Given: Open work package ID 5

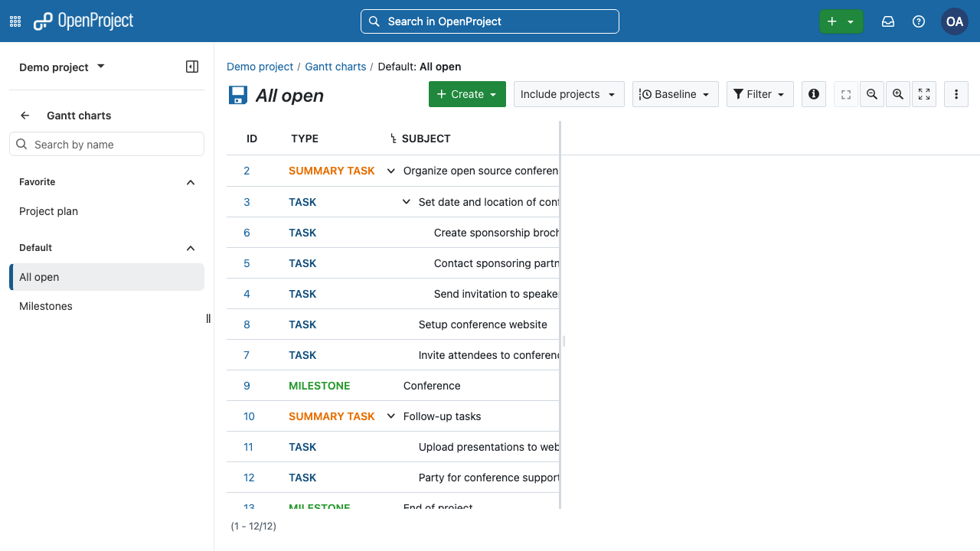Looking at the screenshot, I should 247,263.
